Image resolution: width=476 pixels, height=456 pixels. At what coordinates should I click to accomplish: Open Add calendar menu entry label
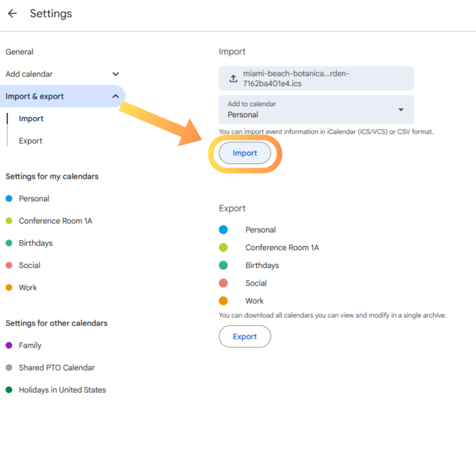29,74
